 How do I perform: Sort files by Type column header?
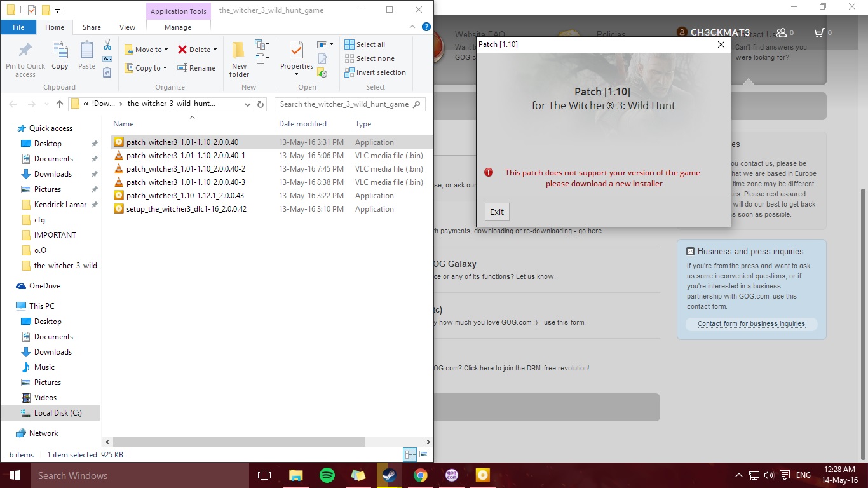[363, 124]
